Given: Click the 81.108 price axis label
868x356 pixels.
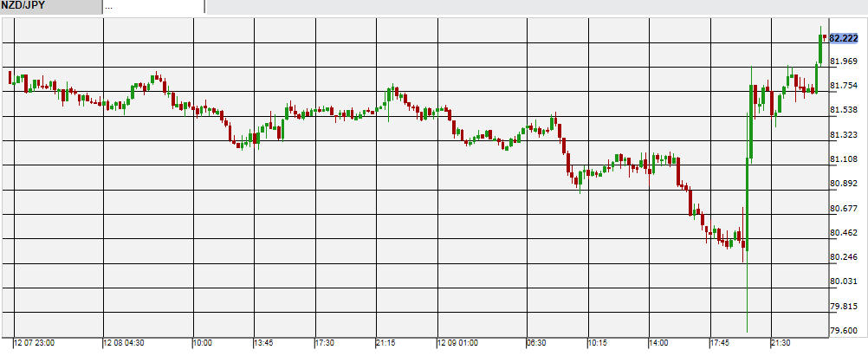Looking at the screenshot, I should point(843,159).
